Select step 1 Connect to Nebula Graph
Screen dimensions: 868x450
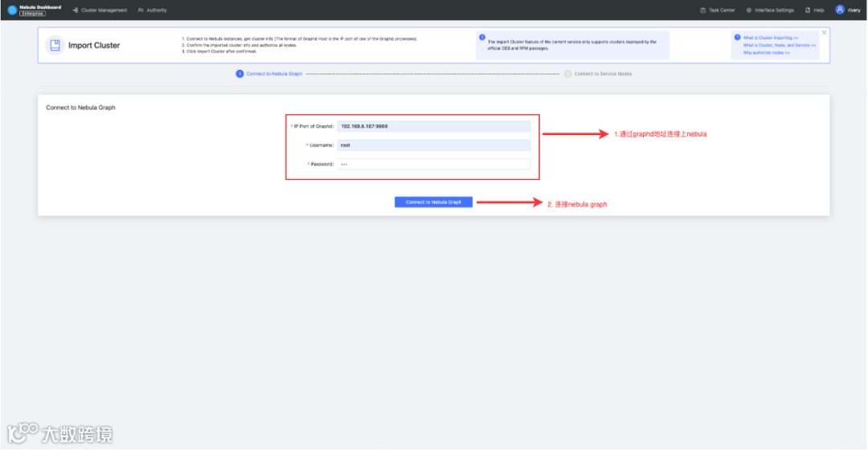pyautogui.click(x=269, y=74)
